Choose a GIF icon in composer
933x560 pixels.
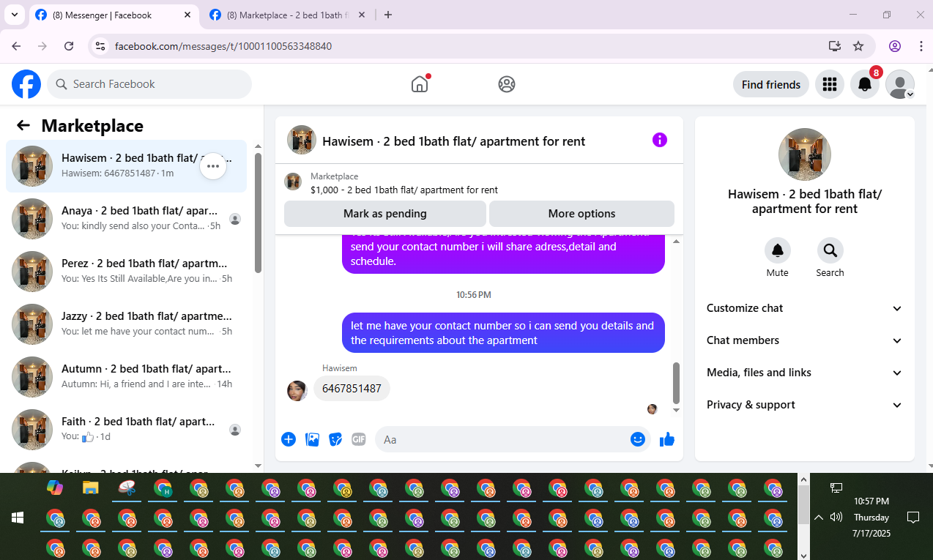(x=359, y=439)
